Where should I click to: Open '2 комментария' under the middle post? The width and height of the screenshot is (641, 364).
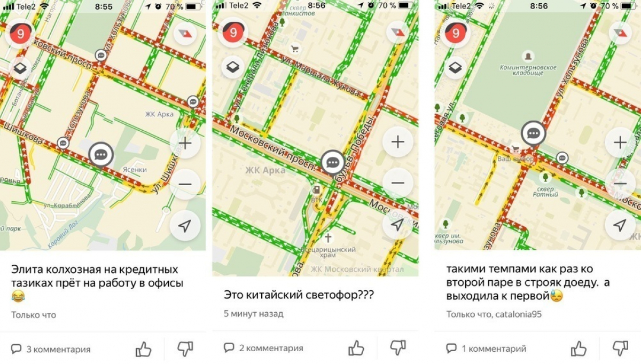point(263,349)
